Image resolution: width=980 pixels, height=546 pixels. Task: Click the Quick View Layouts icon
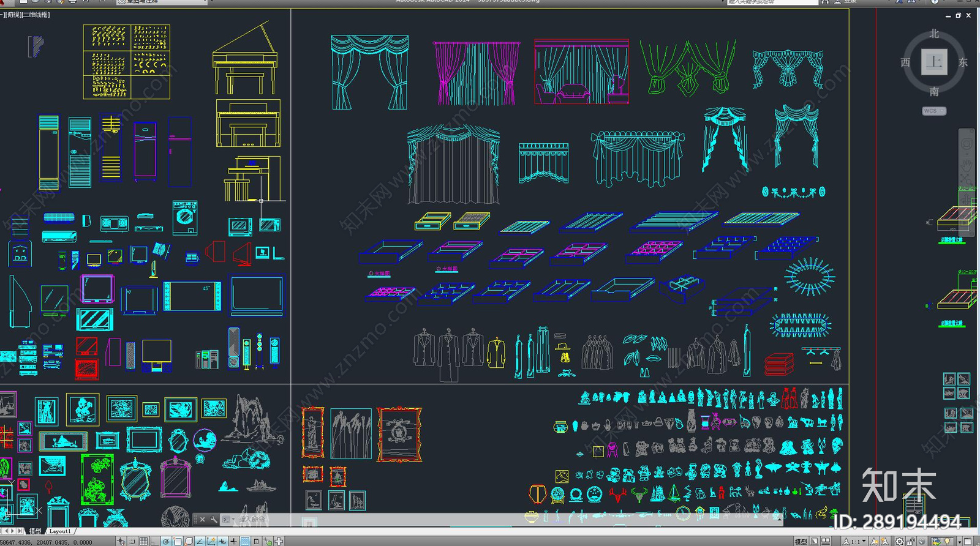coord(815,541)
